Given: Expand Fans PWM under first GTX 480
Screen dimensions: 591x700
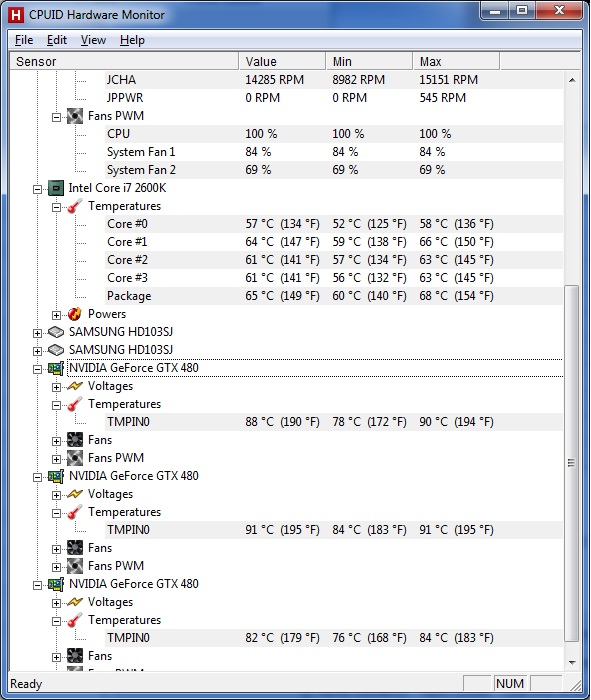Looking at the screenshot, I should coord(56,459).
